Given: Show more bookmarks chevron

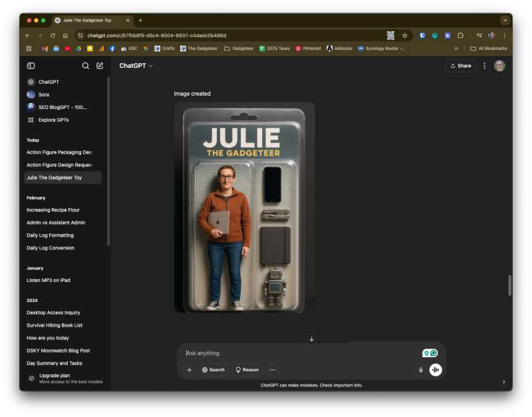Looking at the screenshot, I should click(456, 49).
